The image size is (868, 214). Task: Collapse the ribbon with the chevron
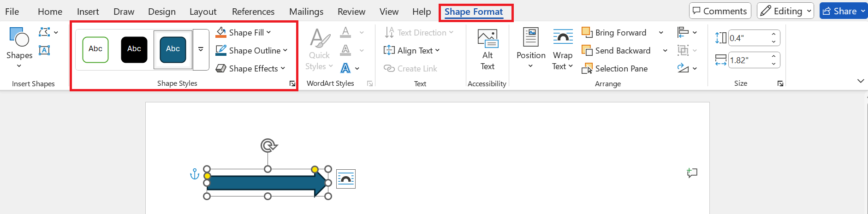click(861, 81)
